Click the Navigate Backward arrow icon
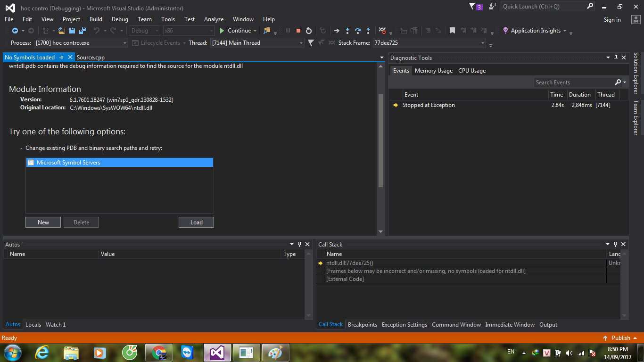Image resolution: width=644 pixels, height=362 pixels. [15, 31]
